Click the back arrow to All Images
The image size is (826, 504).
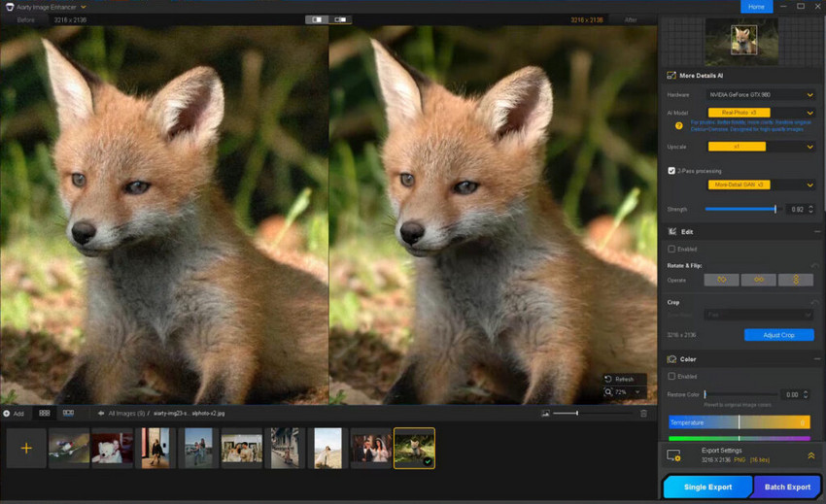click(101, 414)
